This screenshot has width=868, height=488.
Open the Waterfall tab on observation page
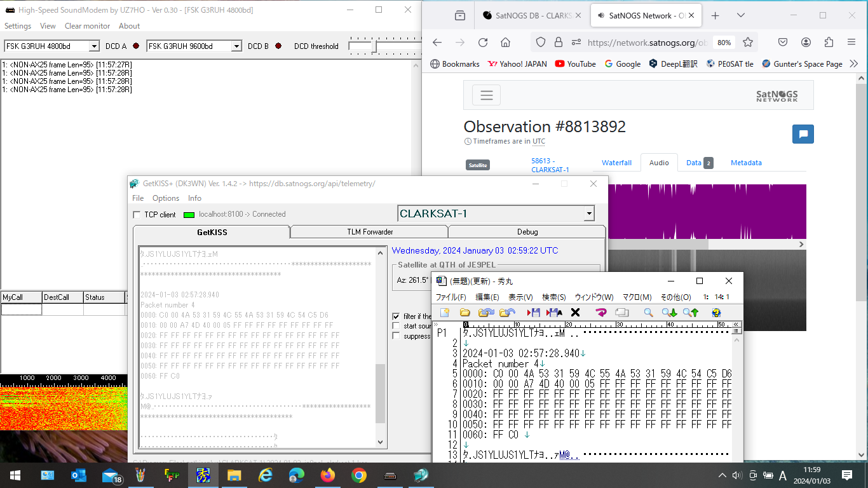coord(616,163)
